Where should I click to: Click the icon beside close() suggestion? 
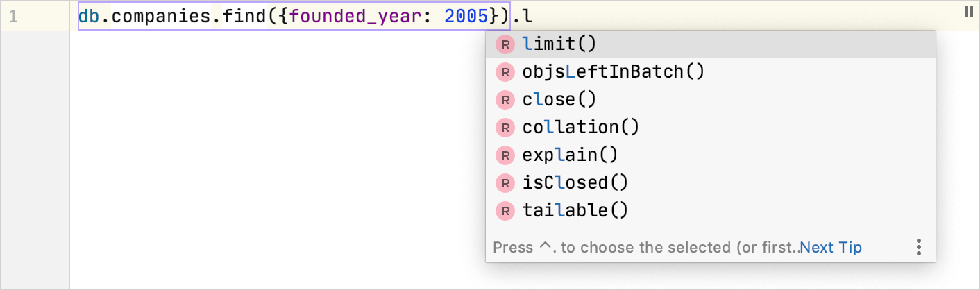[x=505, y=100]
